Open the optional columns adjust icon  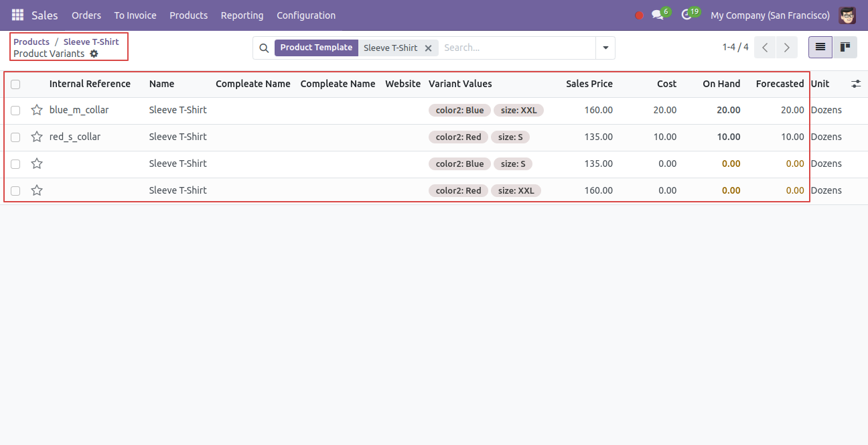pyautogui.click(x=856, y=84)
